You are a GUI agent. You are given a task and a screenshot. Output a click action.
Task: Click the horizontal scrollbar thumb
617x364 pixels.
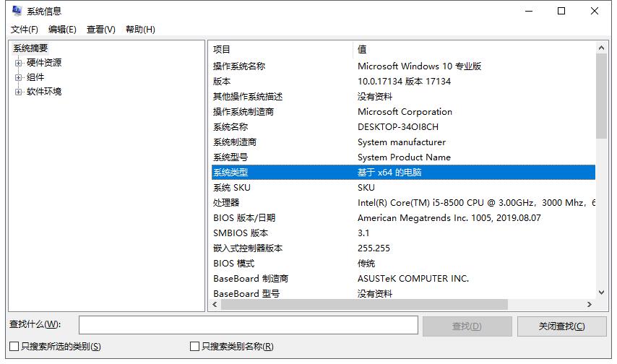point(364,305)
